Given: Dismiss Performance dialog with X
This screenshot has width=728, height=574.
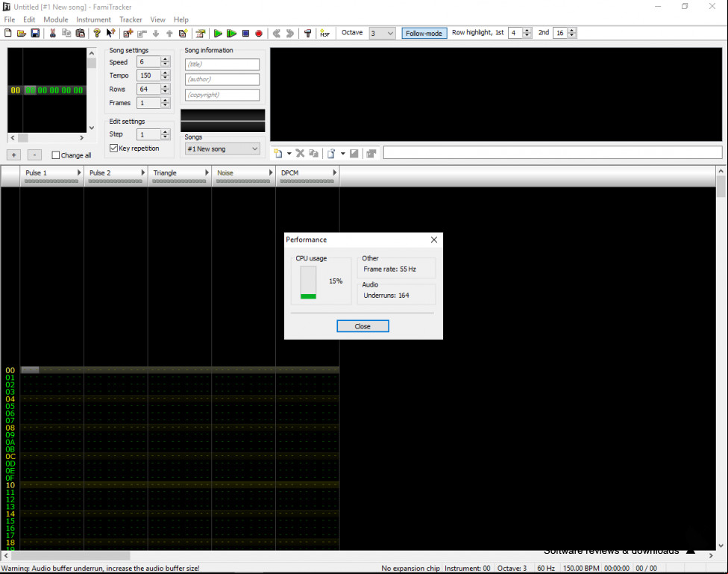Looking at the screenshot, I should coord(433,240).
